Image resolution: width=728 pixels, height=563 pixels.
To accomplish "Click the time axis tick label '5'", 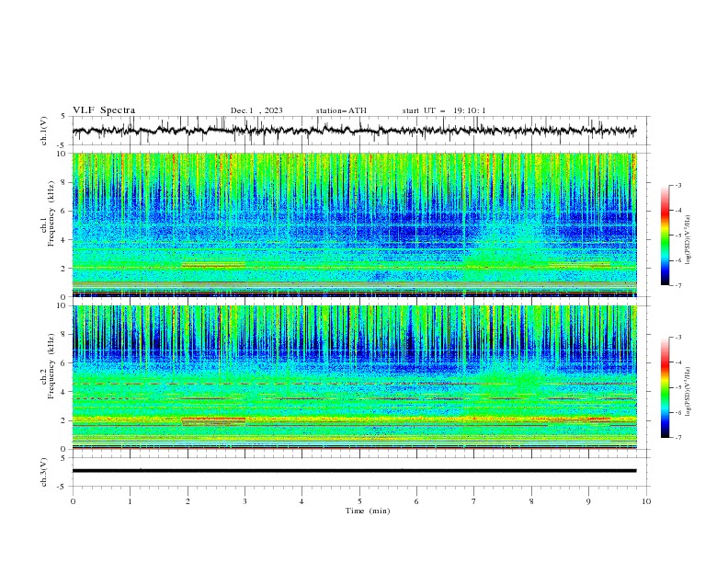I will click(x=359, y=501).
